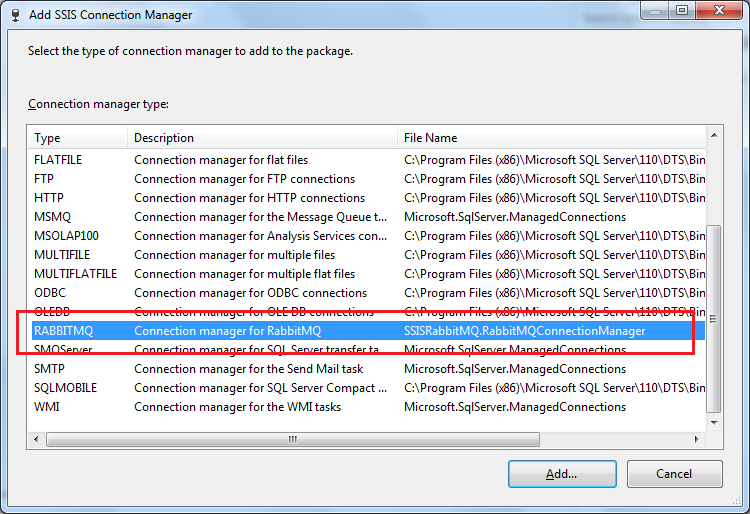This screenshot has width=750, height=514.
Task: Select the FTP connection manager entry
Action: coord(44,179)
